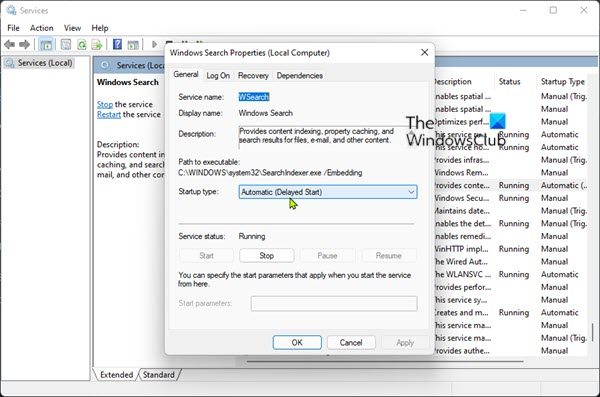The width and height of the screenshot is (600, 397).
Task: Select Services (Local) in the console tree
Action: click(39, 63)
